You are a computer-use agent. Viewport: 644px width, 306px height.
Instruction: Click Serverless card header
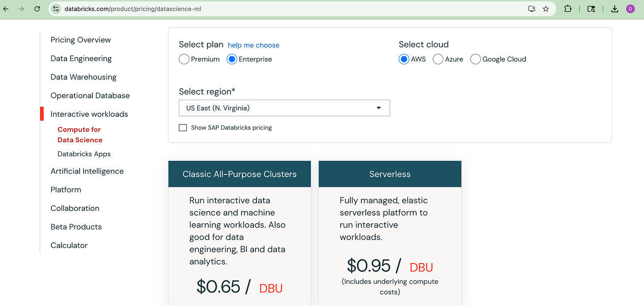[390, 174]
